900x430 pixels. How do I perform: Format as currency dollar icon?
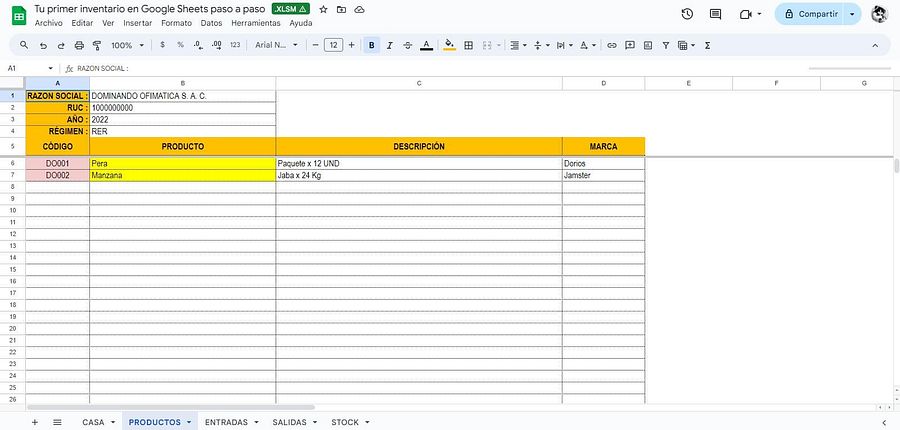[x=162, y=45]
